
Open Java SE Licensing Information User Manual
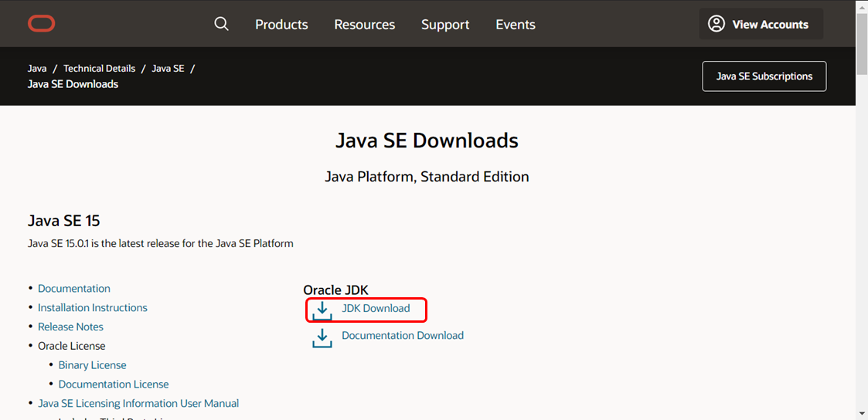[138, 404]
